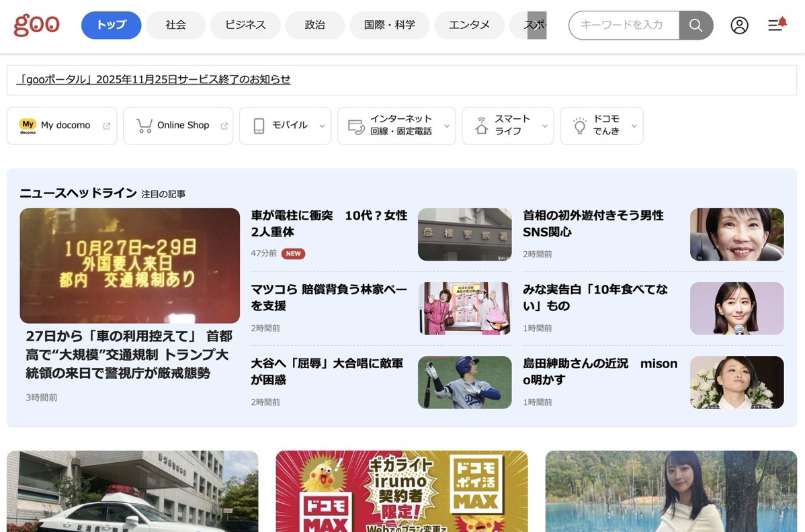Click the Online Shop cart icon
This screenshot has height=532, width=805.
(x=144, y=126)
